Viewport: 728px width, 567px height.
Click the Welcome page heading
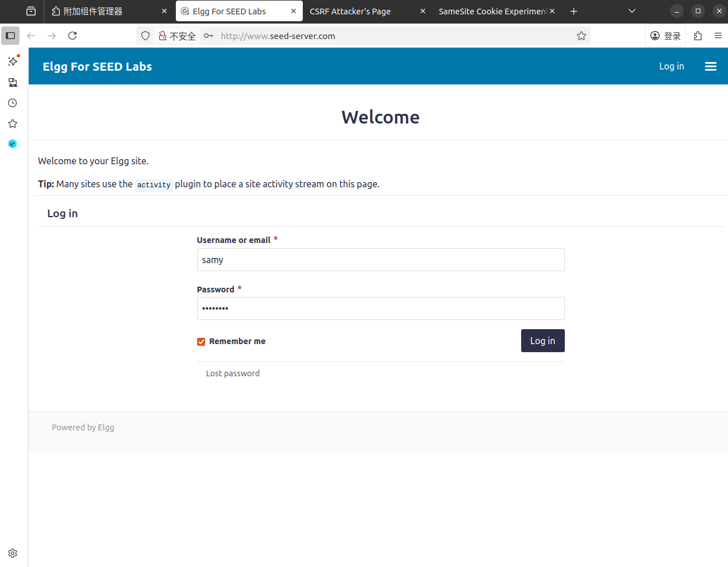[380, 117]
